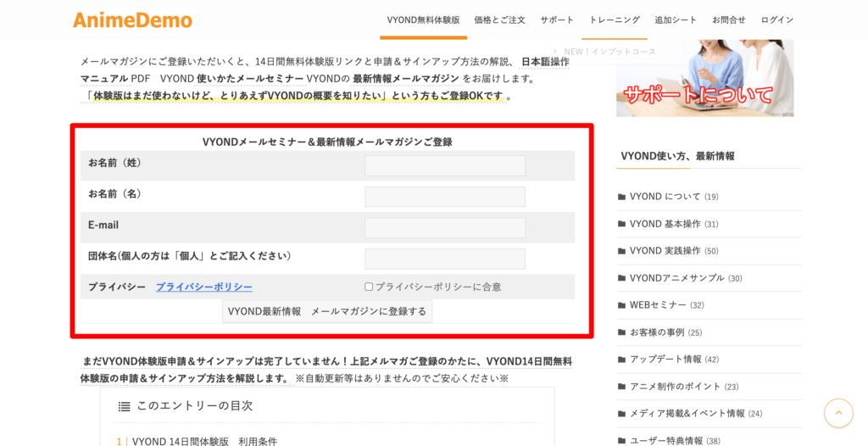Jump to VYOND 14日間体験版 利用条件 section
This screenshot has width=868, height=446.
coord(204,442)
